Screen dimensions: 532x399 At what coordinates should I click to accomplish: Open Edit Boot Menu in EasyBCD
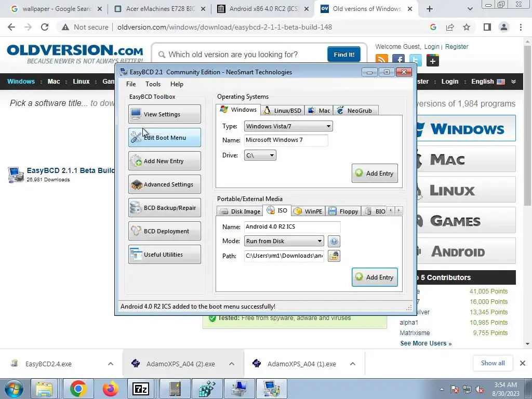(x=165, y=137)
